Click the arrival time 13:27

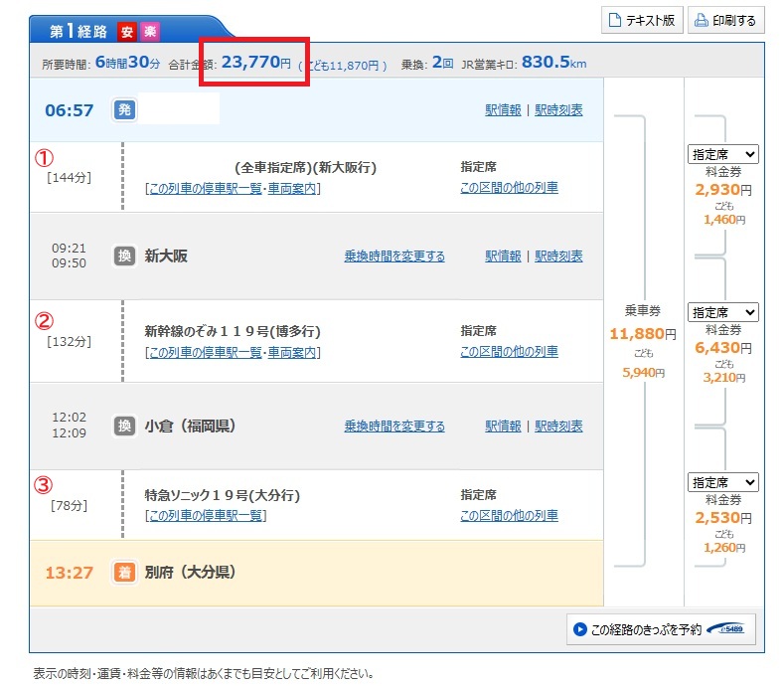[69, 573]
